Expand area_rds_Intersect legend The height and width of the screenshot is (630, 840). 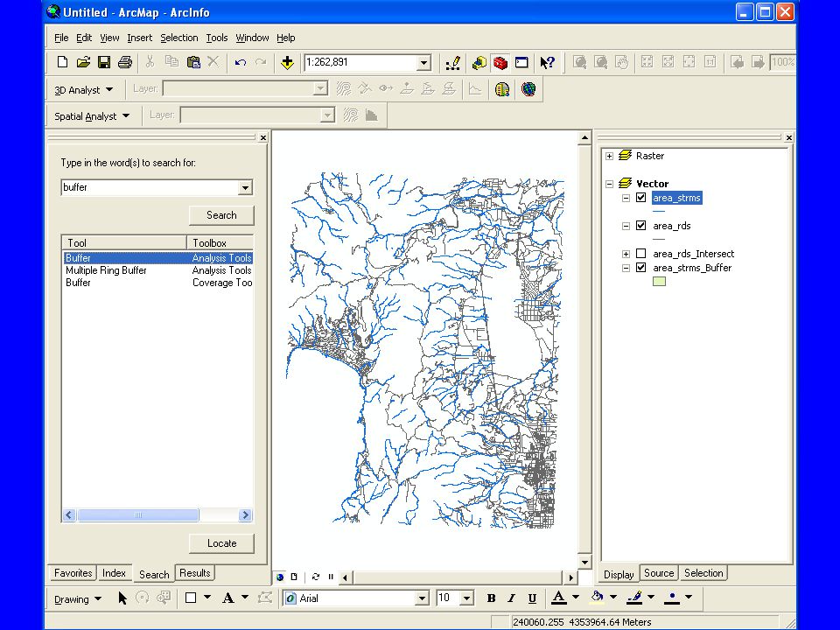626,254
